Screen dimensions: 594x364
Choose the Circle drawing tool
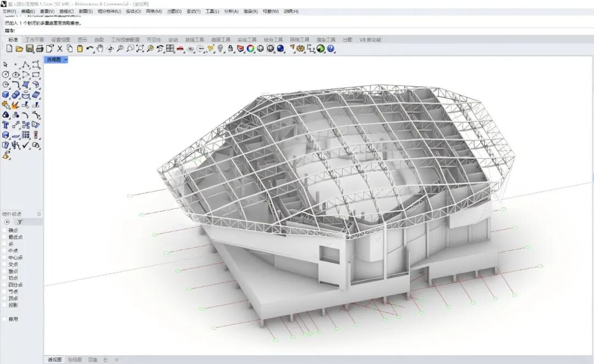click(x=5, y=75)
